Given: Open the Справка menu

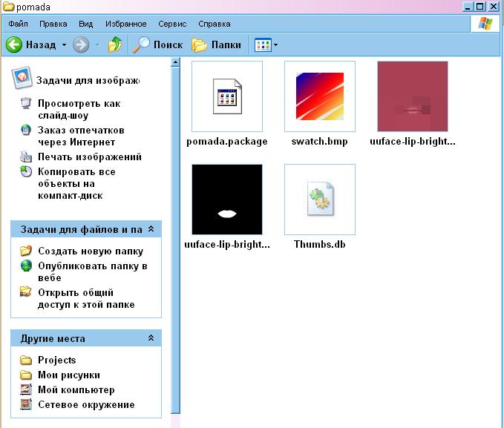Looking at the screenshot, I should pos(214,24).
